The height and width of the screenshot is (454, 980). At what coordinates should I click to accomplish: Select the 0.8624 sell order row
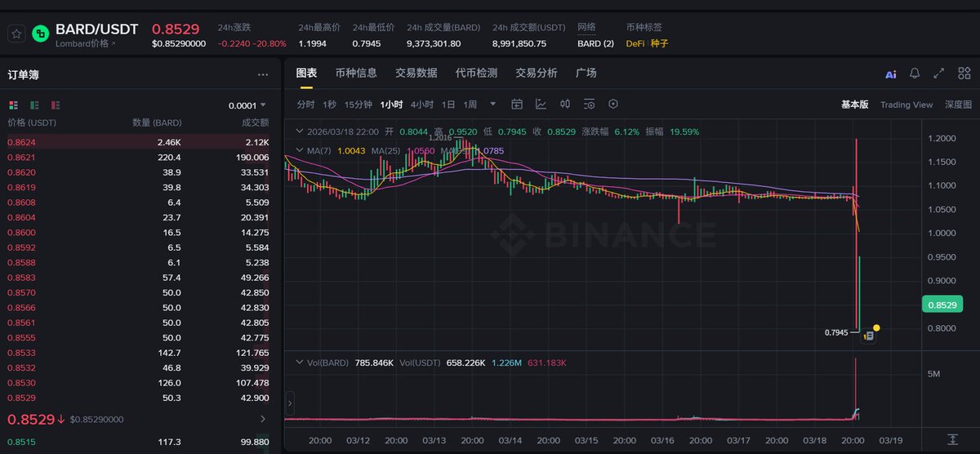tap(140, 142)
